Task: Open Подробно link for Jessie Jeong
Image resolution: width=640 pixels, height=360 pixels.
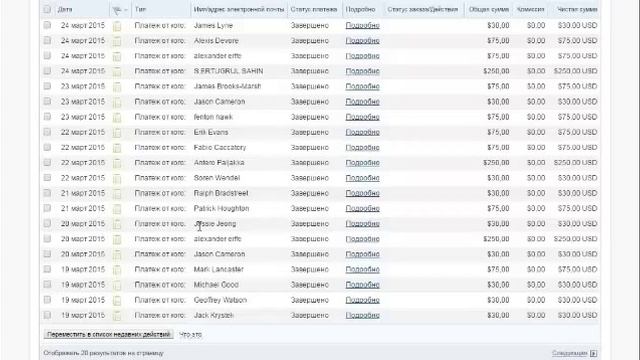Action: [362, 224]
